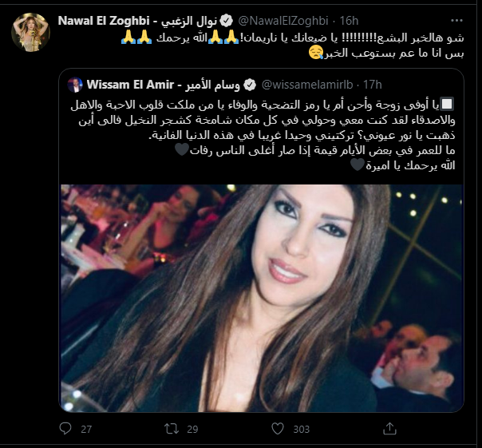Click Nawal El Zoghbi's verified badge
The height and width of the screenshot is (448, 482).
click(227, 21)
